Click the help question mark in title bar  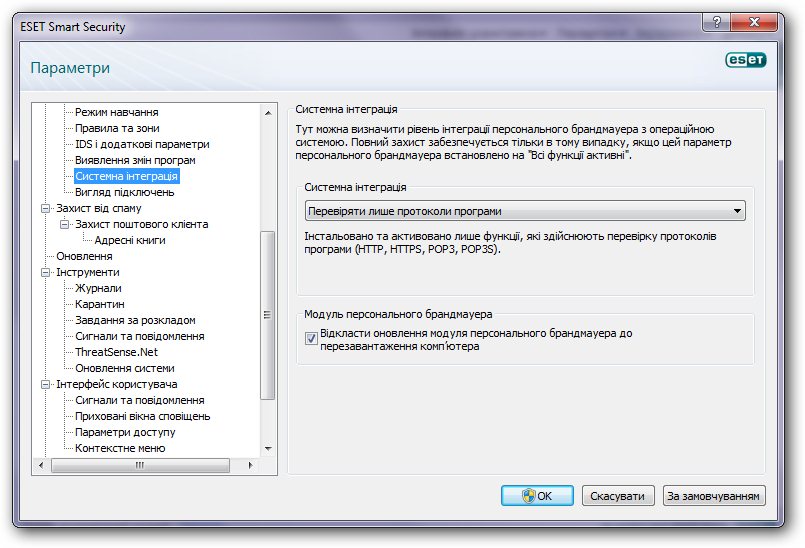point(715,21)
